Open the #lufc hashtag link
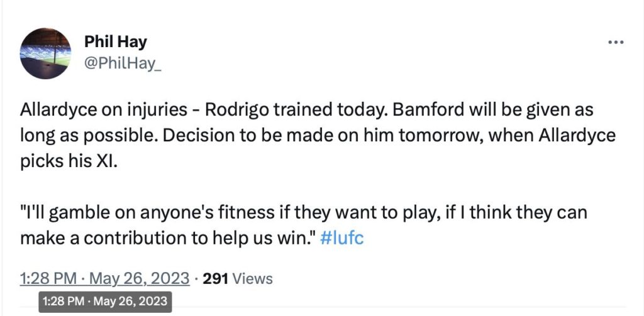The height and width of the screenshot is (316, 644). 341,239
